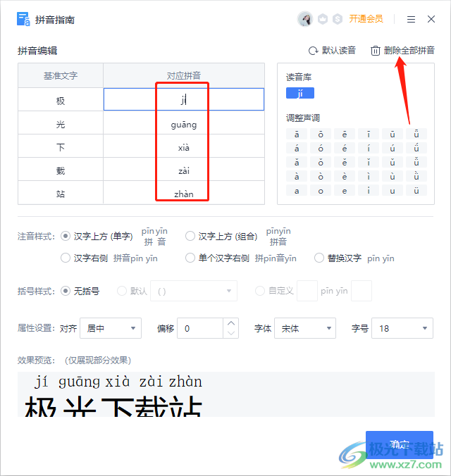Click the gray crown badge icon

323,19
